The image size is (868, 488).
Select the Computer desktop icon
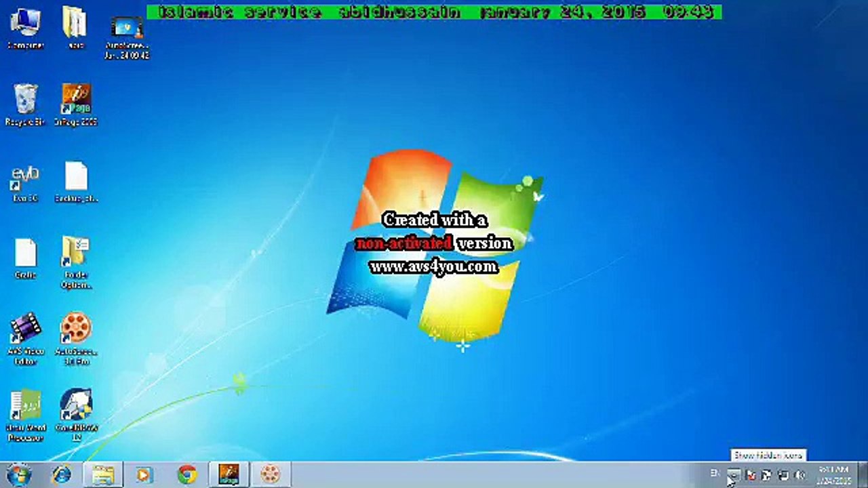[25, 28]
